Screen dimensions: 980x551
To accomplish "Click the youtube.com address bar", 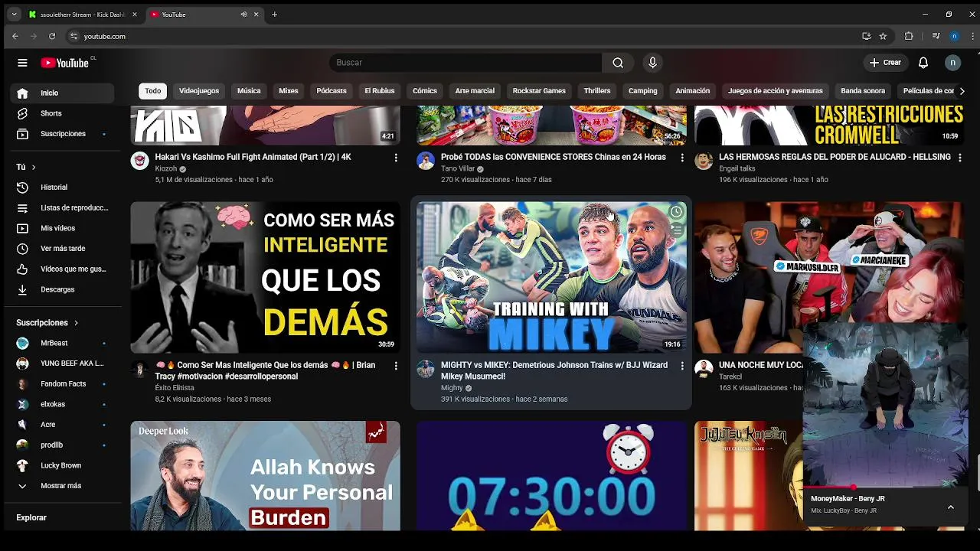I will click(459, 36).
